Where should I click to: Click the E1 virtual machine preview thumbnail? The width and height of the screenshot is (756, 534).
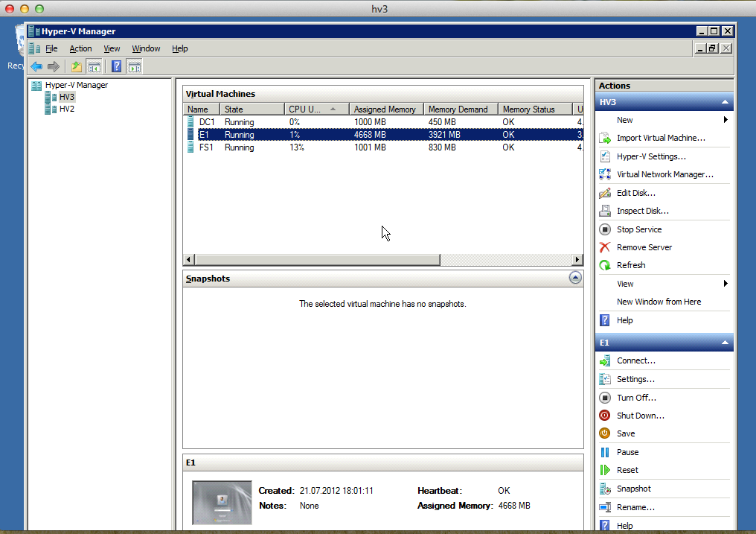click(x=222, y=502)
